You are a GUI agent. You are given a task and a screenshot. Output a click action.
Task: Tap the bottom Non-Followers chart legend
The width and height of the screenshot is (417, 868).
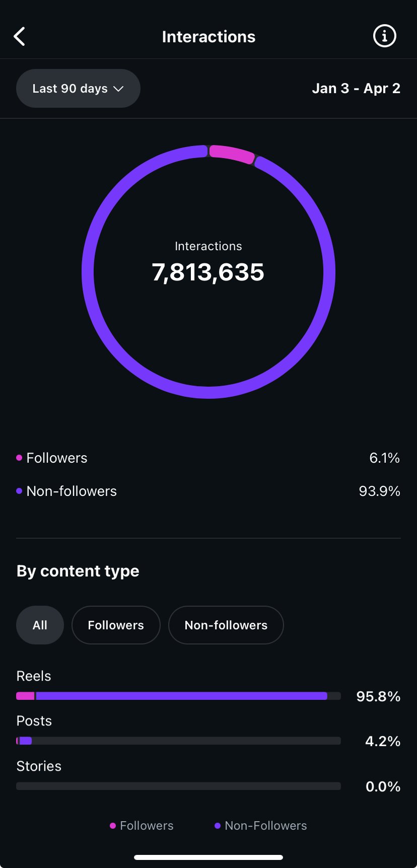tap(260, 826)
